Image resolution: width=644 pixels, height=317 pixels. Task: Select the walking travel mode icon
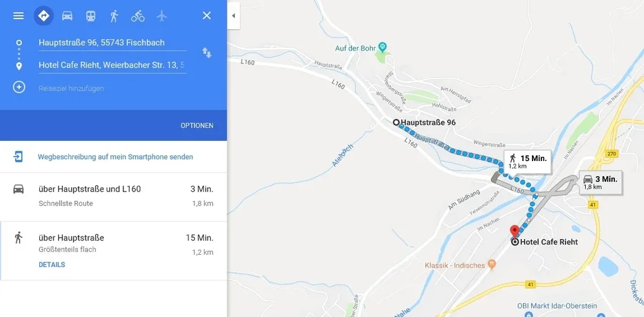114,16
